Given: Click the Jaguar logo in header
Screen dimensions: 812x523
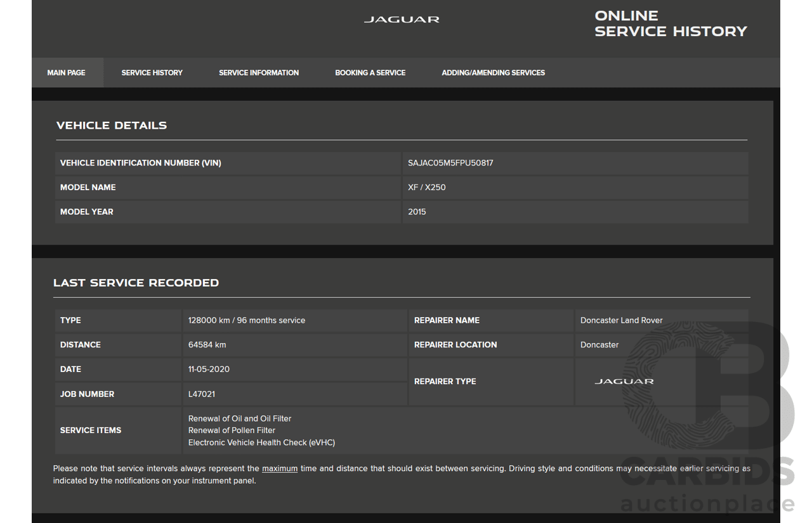Looking at the screenshot, I should tap(402, 20).
